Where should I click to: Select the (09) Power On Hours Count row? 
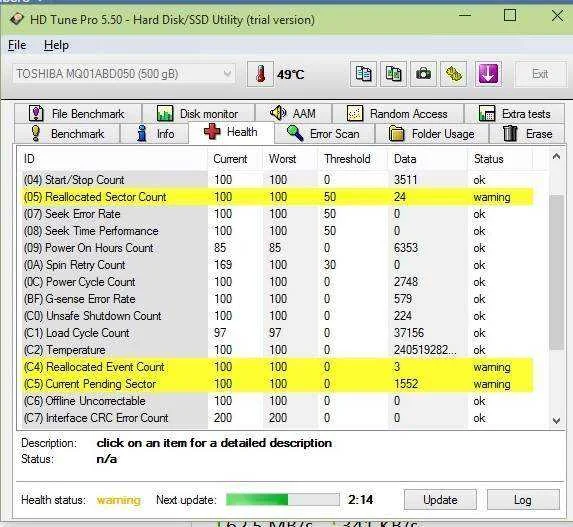277,248
